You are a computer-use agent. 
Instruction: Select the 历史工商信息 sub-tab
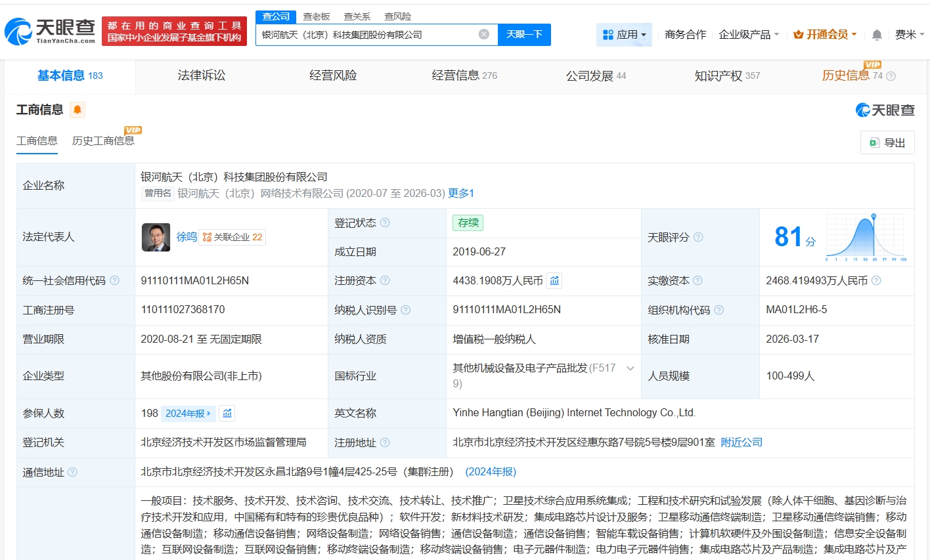tap(103, 141)
